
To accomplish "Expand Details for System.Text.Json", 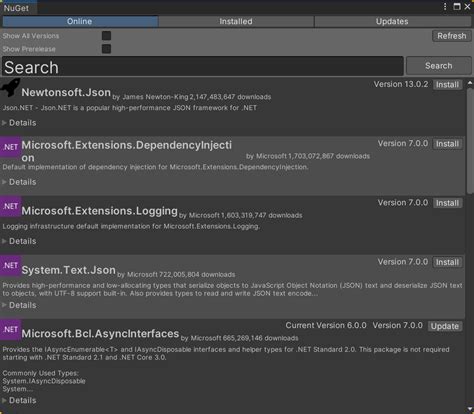I will (19, 305).
